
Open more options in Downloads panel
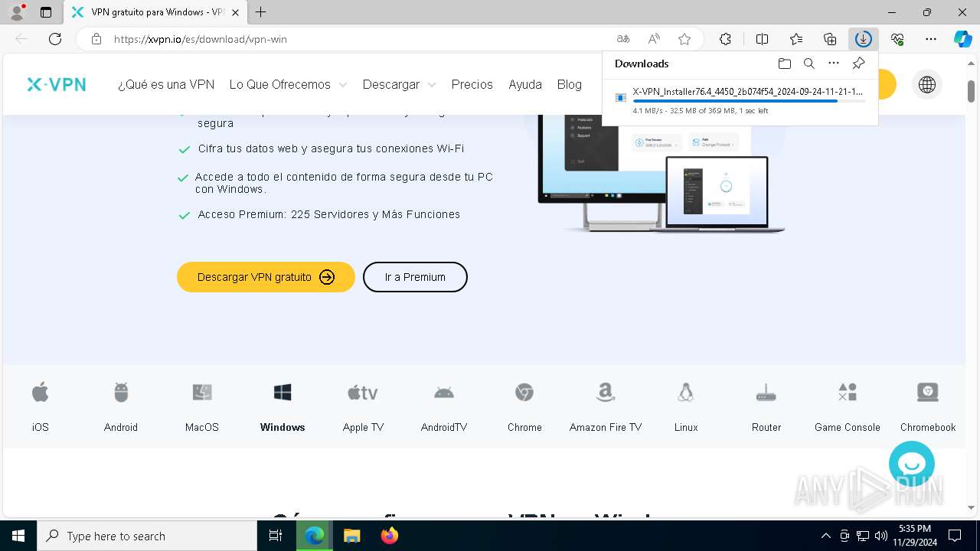[834, 64]
